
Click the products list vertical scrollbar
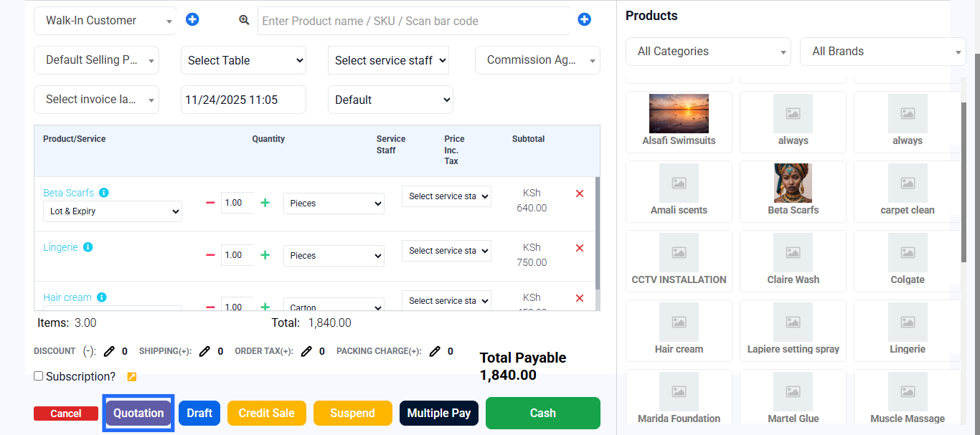[964, 181]
